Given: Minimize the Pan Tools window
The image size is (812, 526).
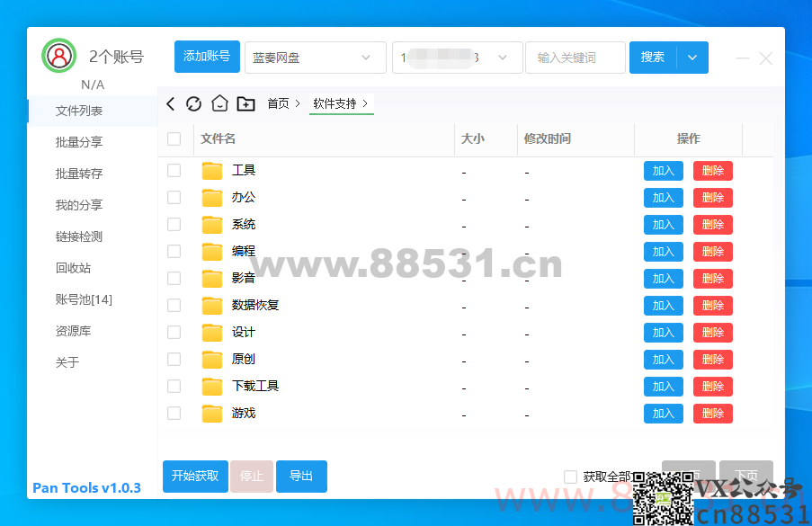Looking at the screenshot, I should 743,58.
